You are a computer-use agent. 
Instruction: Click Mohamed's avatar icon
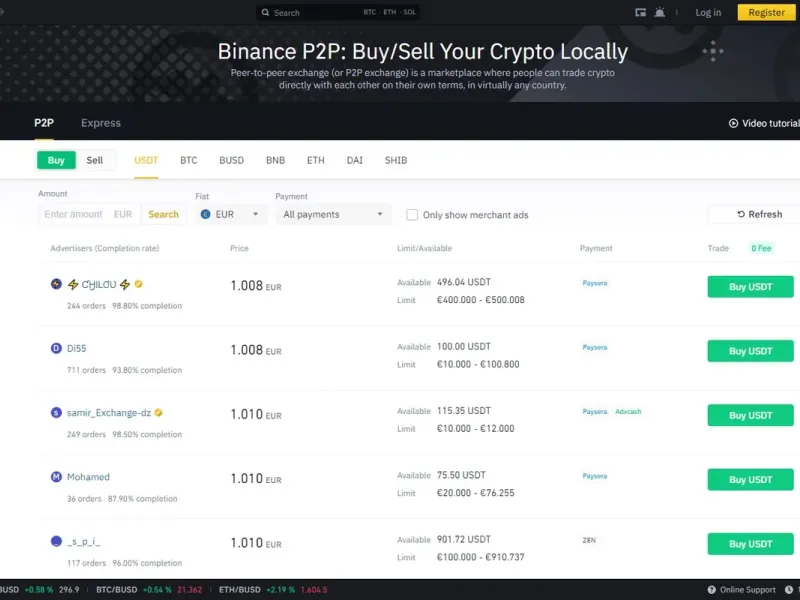click(x=56, y=477)
